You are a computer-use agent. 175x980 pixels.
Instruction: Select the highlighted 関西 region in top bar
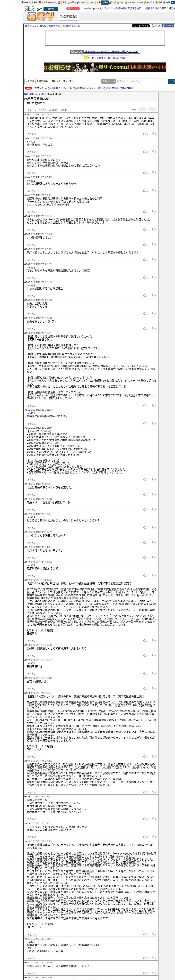click(x=105, y=2)
